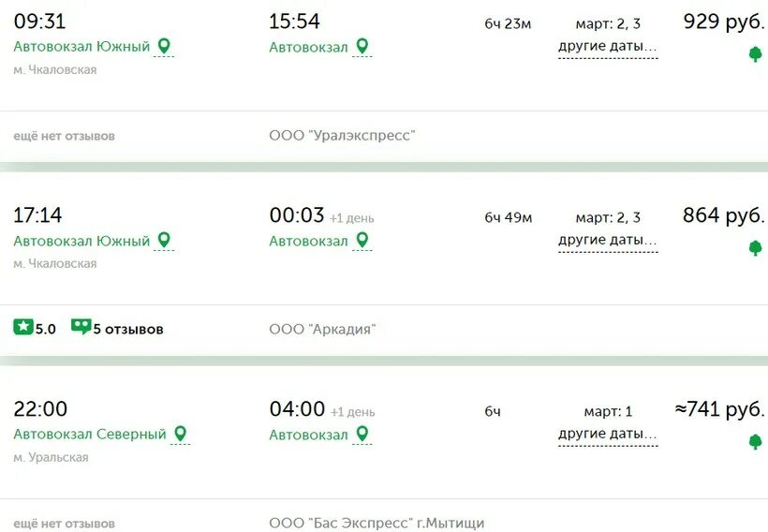Click map pin next to 17:14 Автовокзал Южный
Screen dimensions: 768x532
click(164, 240)
